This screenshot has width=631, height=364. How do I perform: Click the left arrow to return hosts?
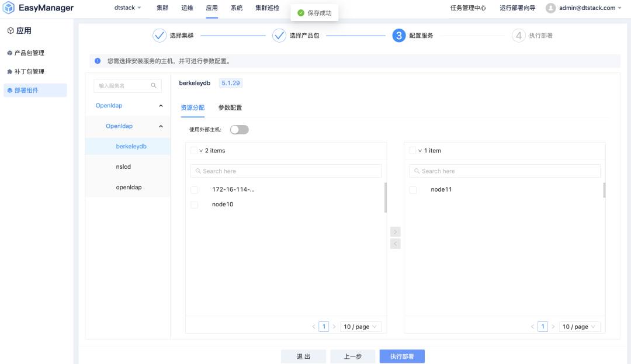point(396,243)
